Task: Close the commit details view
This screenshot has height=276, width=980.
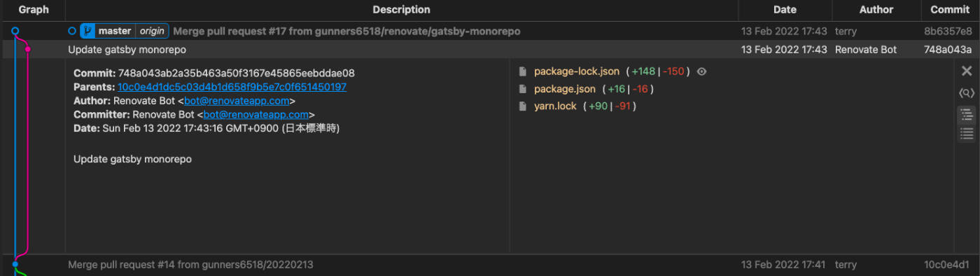Action: coord(967,71)
